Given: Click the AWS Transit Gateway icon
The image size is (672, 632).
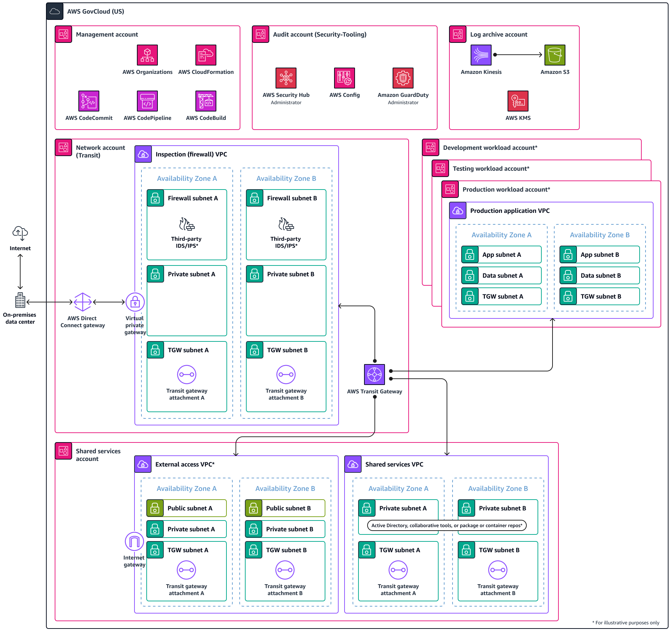Looking at the screenshot, I should coord(374,375).
